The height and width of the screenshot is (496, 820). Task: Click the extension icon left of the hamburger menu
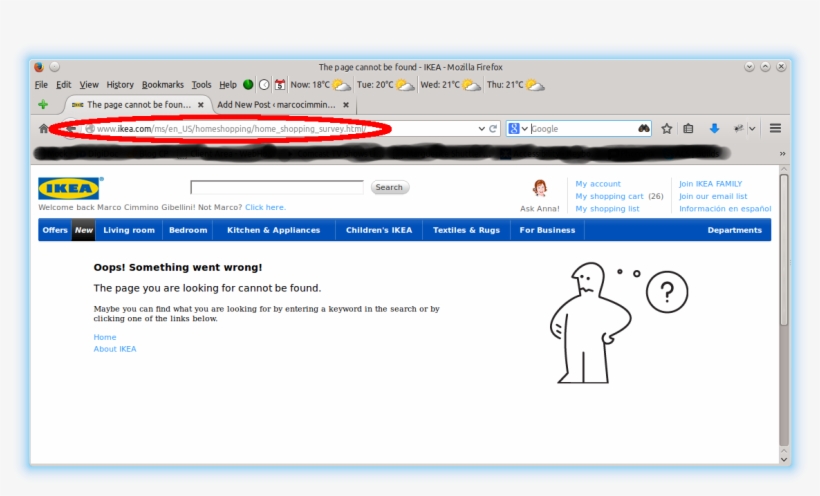pos(738,128)
